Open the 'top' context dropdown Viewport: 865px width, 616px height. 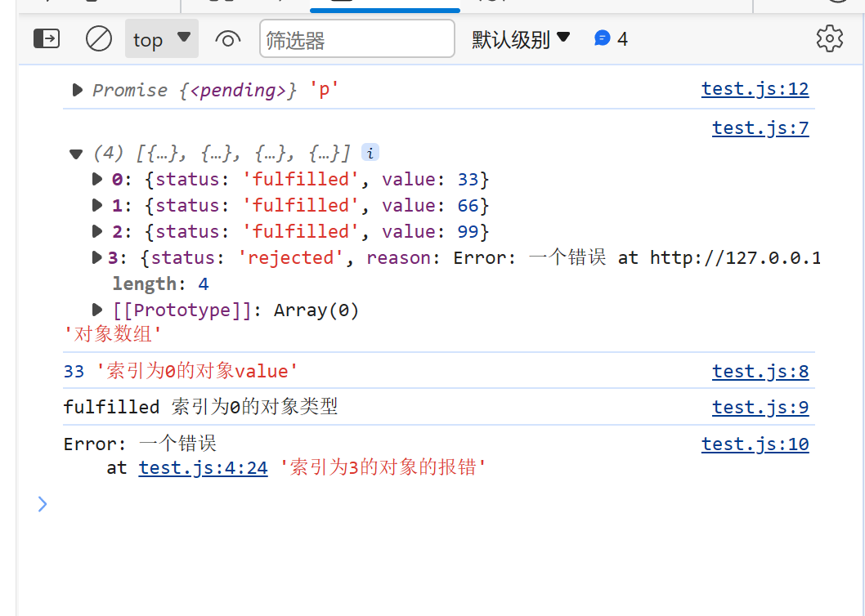tap(162, 38)
